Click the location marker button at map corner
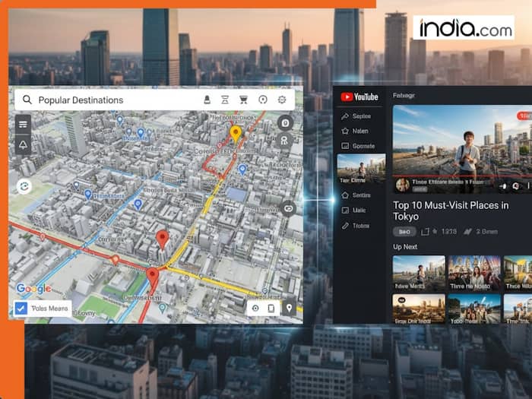This screenshot has width=532, height=399. pos(289,308)
